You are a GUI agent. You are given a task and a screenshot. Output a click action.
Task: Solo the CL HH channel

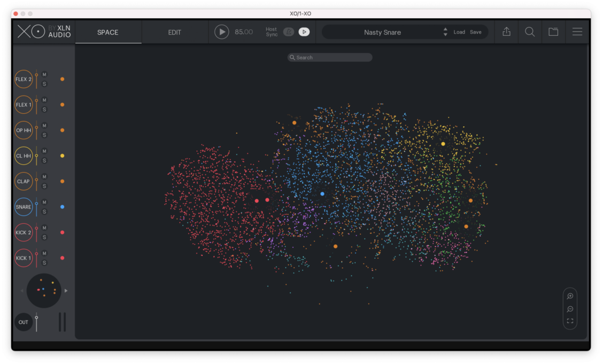[x=44, y=161]
